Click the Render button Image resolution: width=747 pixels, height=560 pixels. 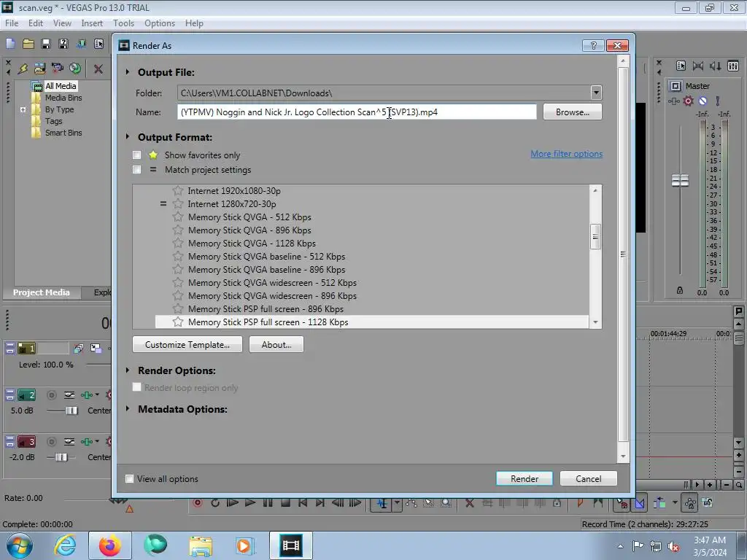pyautogui.click(x=524, y=478)
